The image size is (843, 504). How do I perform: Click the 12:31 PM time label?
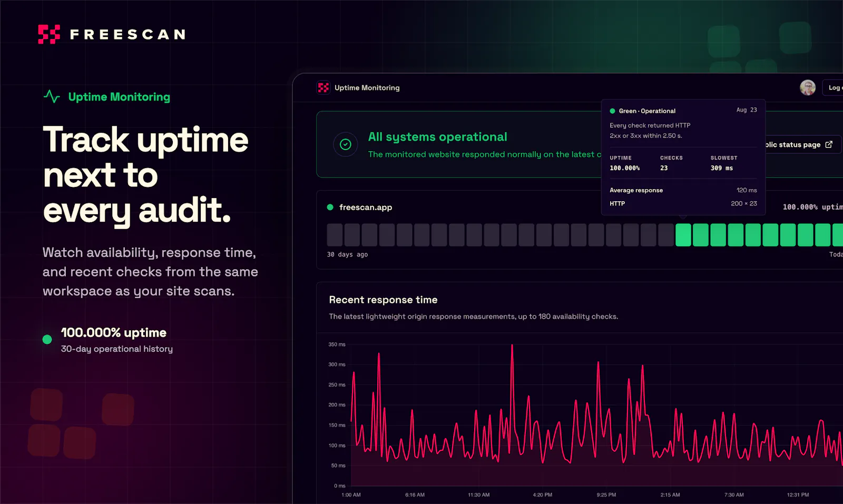click(x=798, y=495)
